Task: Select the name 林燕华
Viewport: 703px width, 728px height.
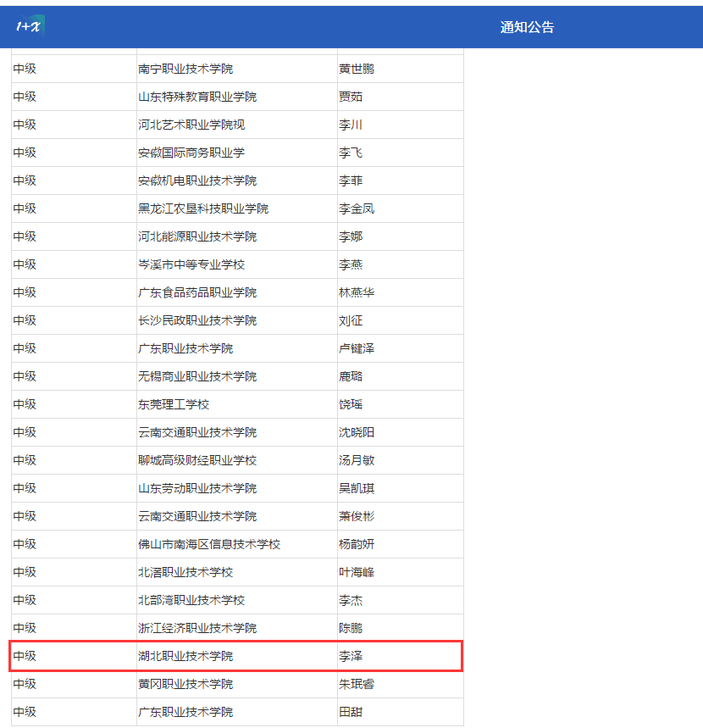Action: coord(357,292)
